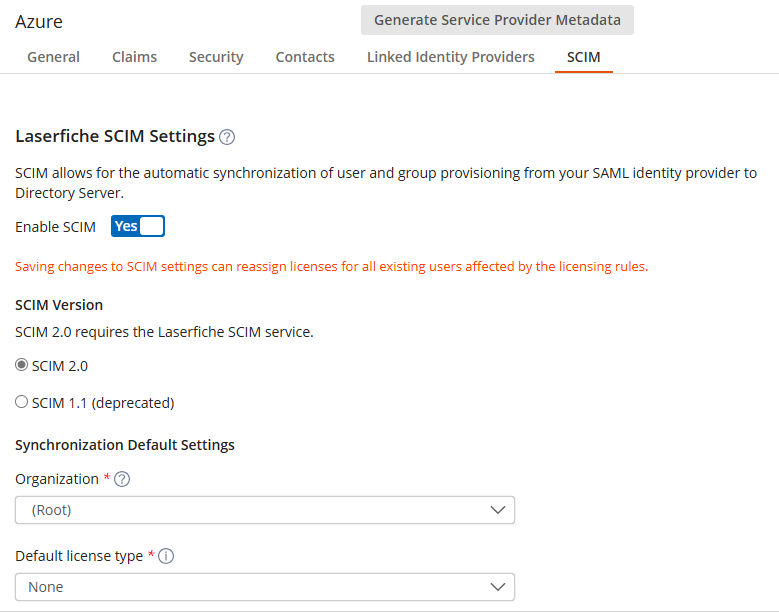779x612 pixels.
Task: Select the Contacts tab
Action: click(305, 57)
